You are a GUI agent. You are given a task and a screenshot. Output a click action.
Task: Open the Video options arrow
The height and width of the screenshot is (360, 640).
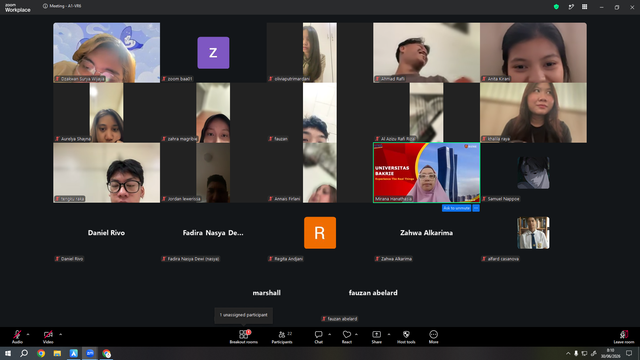point(60,334)
